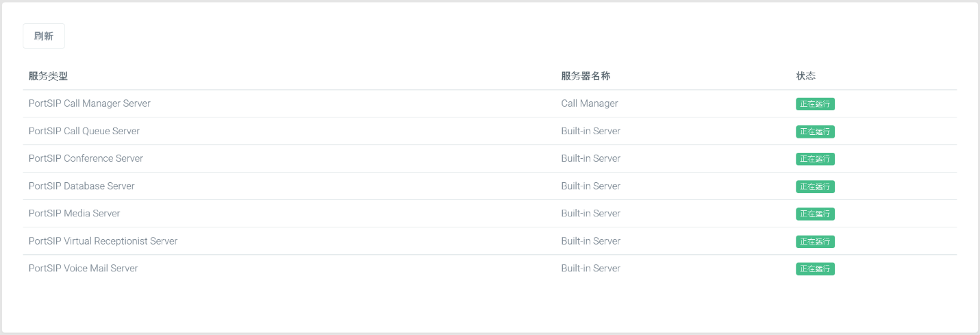Click 正在运行 status badge for Media Server
The width and height of the screenshot is (980, 335).
tap(815, 214)
